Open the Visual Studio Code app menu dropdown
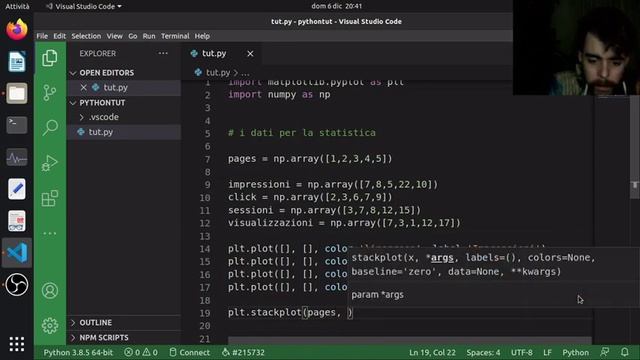The height and width of the screenshot is (360, 640). [x=84, y=6]
